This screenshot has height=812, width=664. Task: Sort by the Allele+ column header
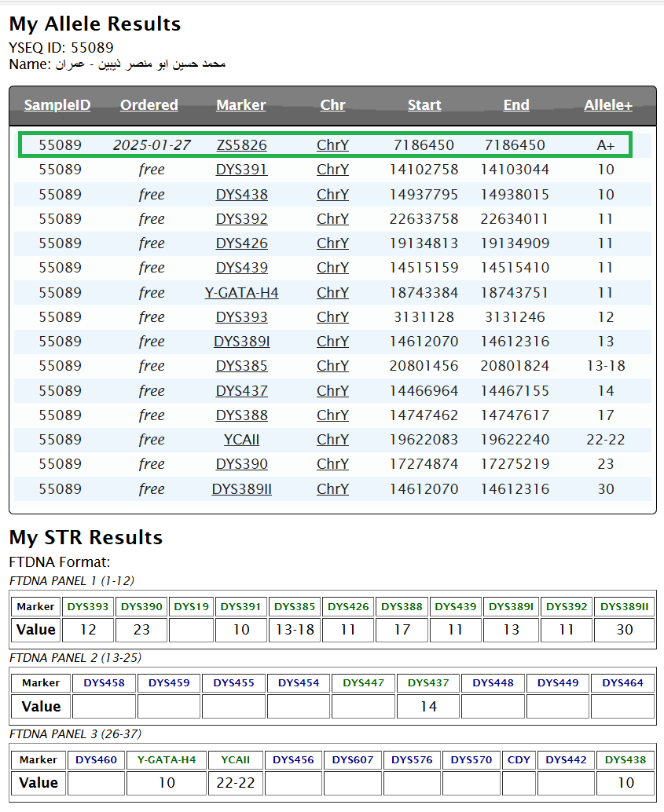[608, 105]
